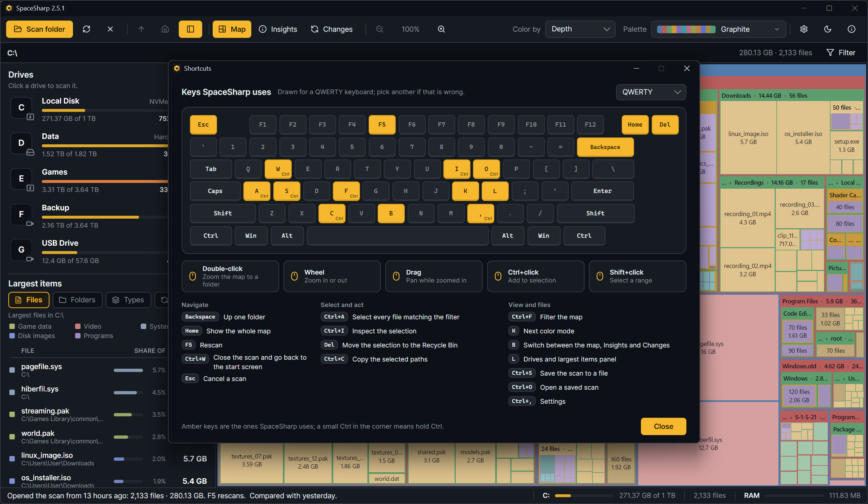This screenshot has width=868, height=504.
Task: Select the Files tab in Largest items
Action: [x=29, y=300]
